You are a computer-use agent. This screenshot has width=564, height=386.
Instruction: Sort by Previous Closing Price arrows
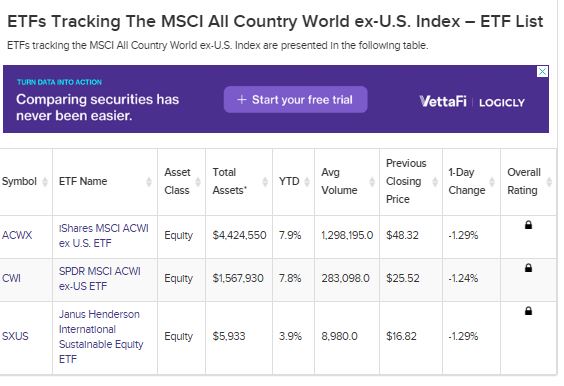(x=435, y=182)
